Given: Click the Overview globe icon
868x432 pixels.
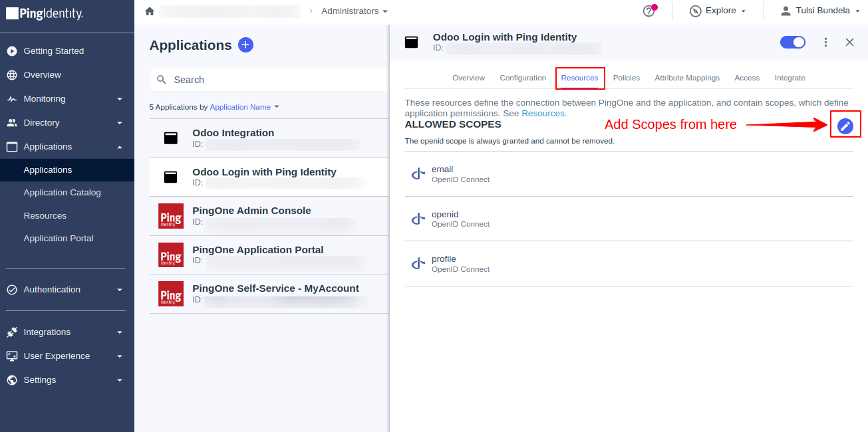Looking at the screenshot, I should pos(12,75).
